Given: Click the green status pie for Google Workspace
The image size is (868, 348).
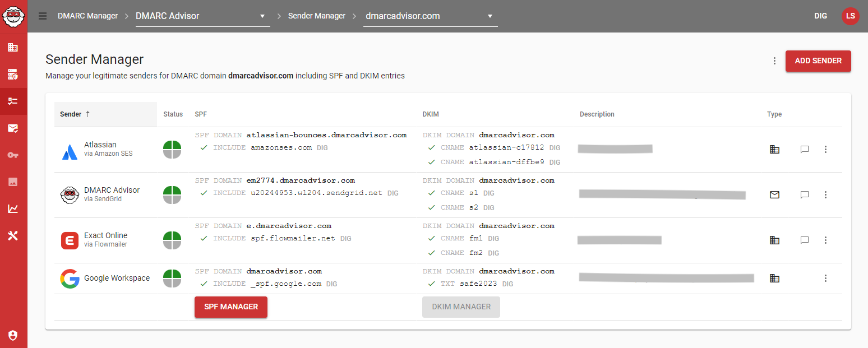Looking at the screenshot, I should (173, 278).
